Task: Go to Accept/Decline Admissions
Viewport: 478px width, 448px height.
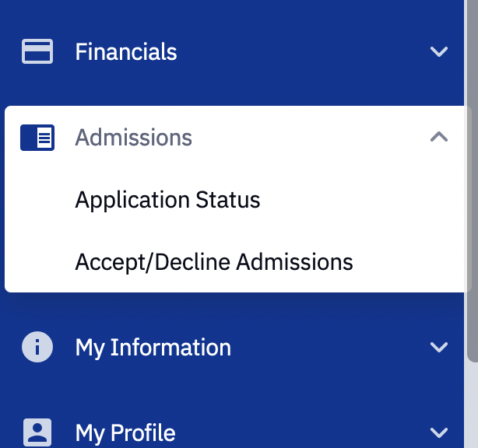Action: point(214,262)
